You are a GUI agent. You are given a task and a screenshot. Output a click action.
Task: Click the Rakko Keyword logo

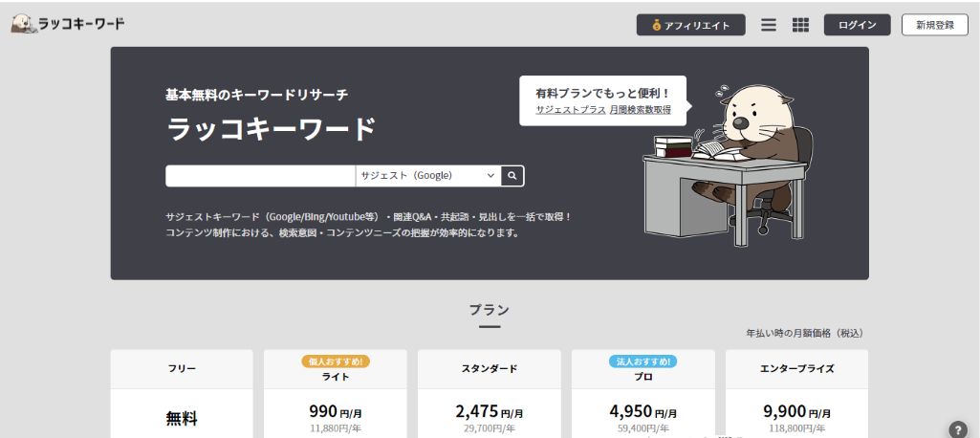[68, 24]
